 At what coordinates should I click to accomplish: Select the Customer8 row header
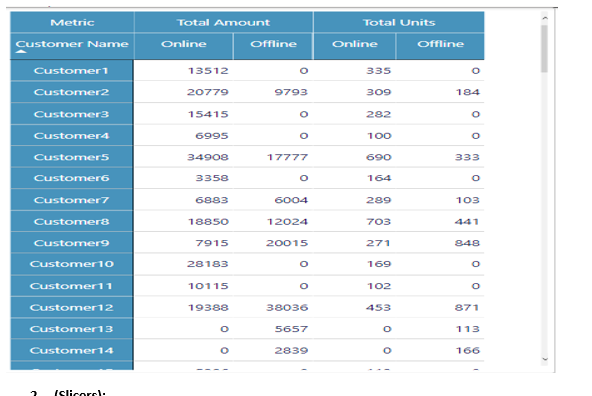[x=72, y=221]
